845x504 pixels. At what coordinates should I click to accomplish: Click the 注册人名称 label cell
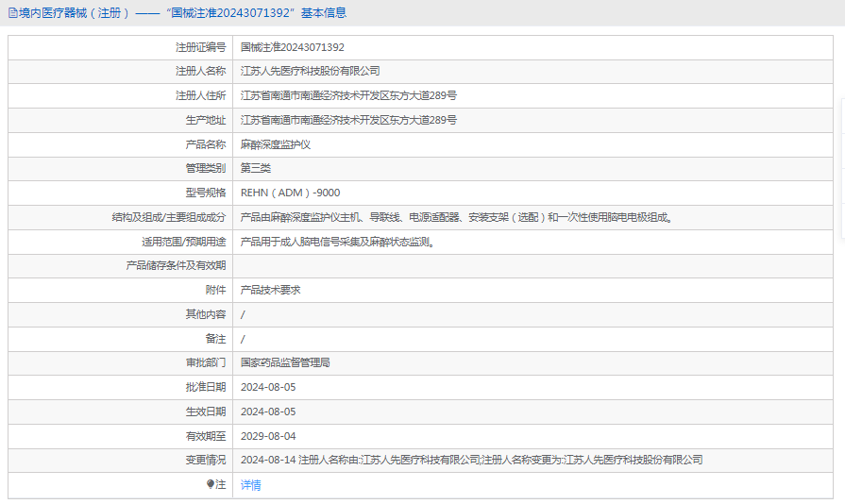coord(120,71)
